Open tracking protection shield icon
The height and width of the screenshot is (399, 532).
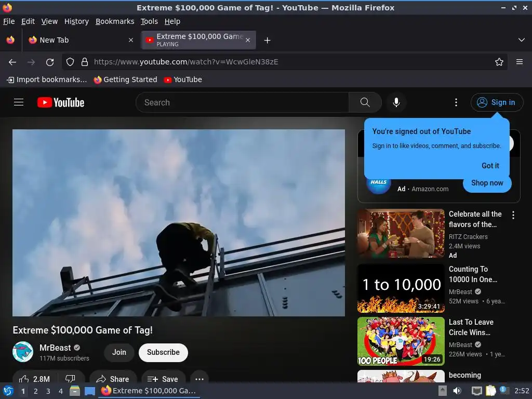click(x=70, y=62)
